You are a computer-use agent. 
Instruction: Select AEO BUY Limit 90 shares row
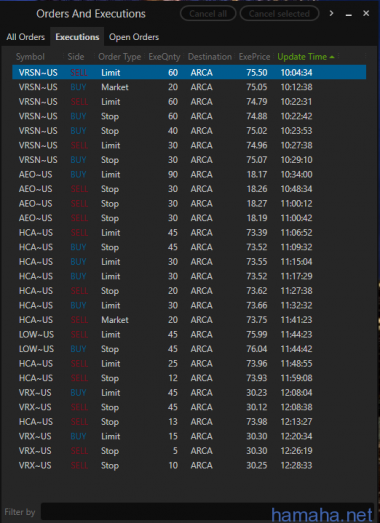[x=189, y=174]
